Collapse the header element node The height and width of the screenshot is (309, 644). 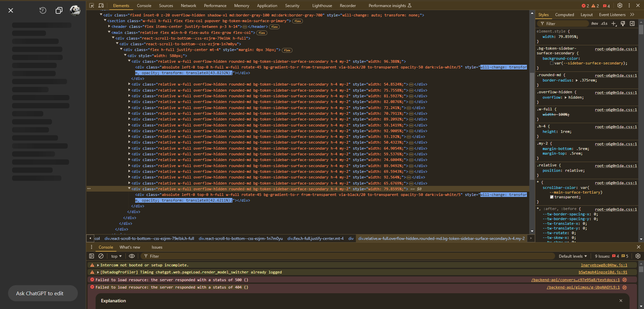tap(109, 27)
